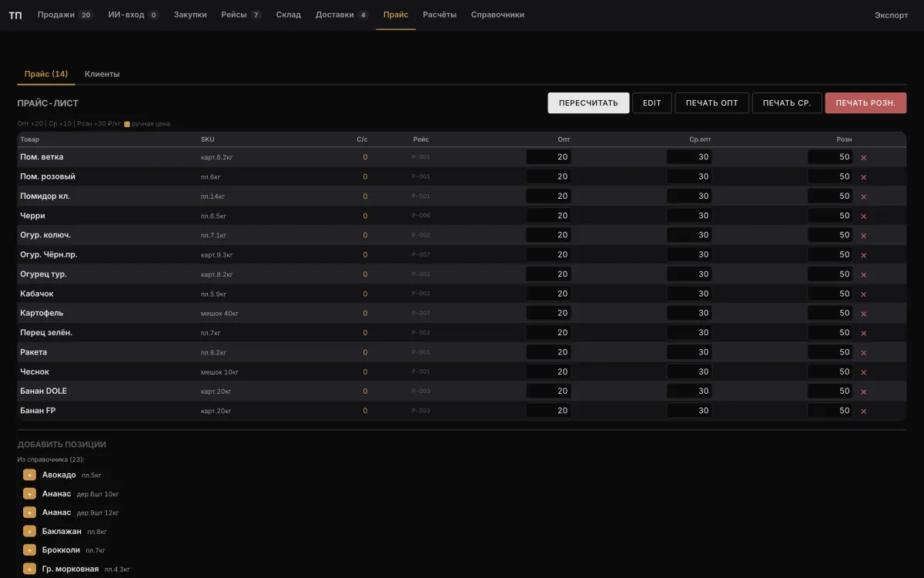924x578 pixels.
Task: Remove the Огурец тур. row
Action: pyautogui.click(x=863, y=274)
